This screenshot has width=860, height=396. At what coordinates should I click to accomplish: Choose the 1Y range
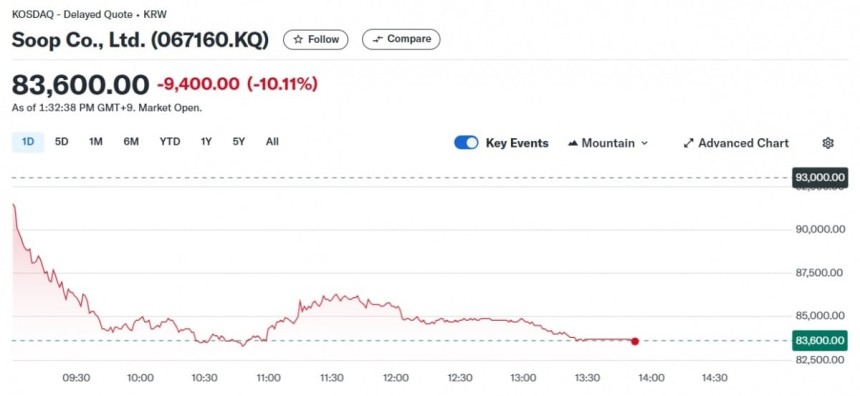[206, 142]
